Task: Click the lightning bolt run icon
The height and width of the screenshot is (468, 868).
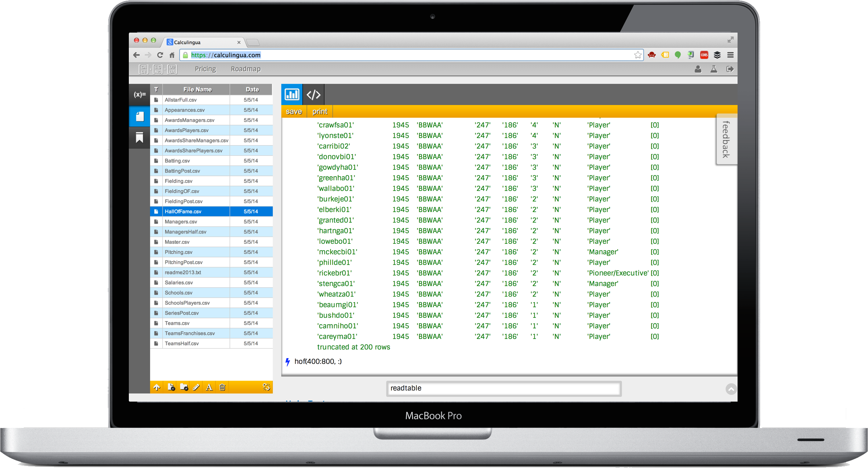Action: pyautogui.click(x=288, y=362)
